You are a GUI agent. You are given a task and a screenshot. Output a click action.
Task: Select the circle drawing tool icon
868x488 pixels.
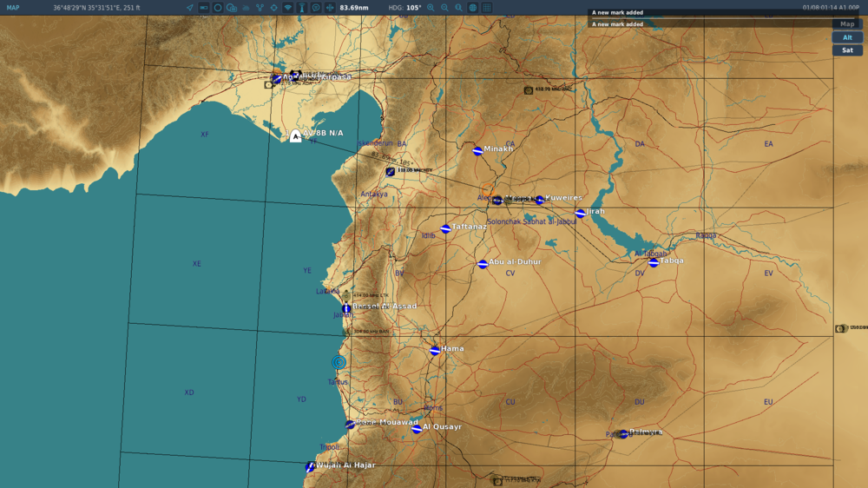click(x=218, y=8)
